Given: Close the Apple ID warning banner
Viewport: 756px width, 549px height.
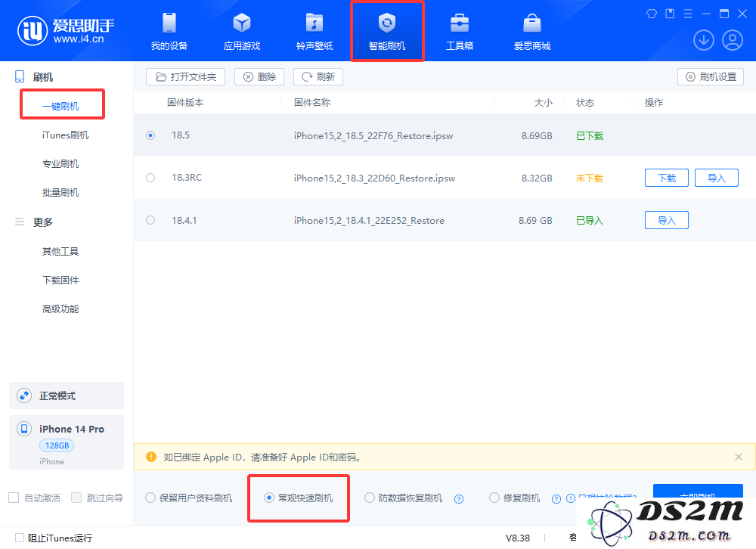Looking at the screenshot, I should (738, 457).
